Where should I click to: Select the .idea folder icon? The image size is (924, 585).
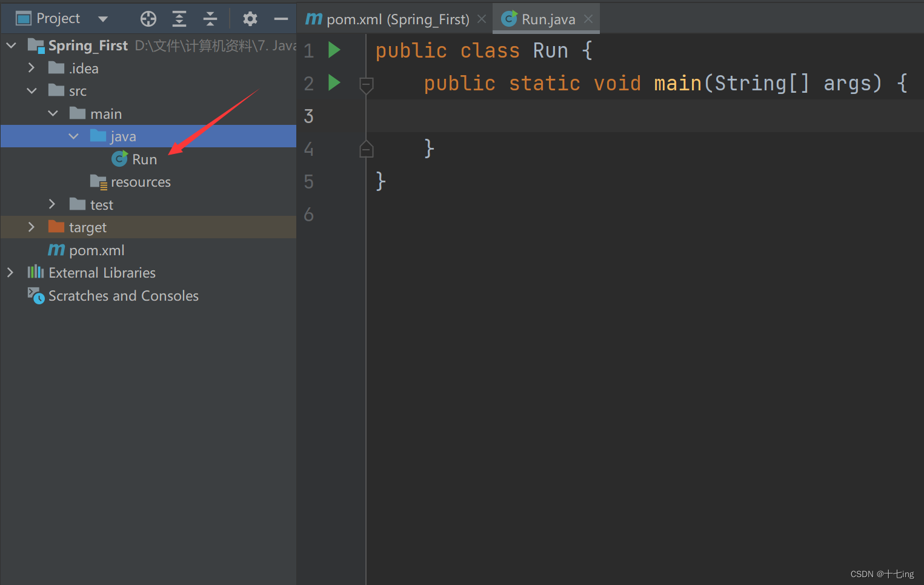coord(56,67)
